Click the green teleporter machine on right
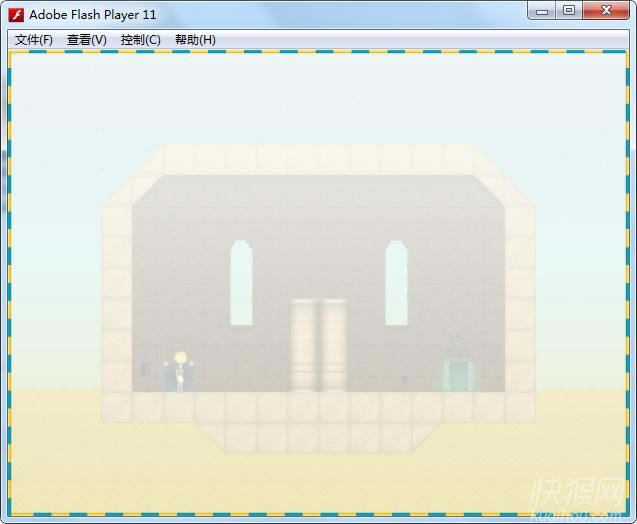Image resolution: width=637 pixels, height=524 pixels. pyautogui.click(x=459, y=370)
